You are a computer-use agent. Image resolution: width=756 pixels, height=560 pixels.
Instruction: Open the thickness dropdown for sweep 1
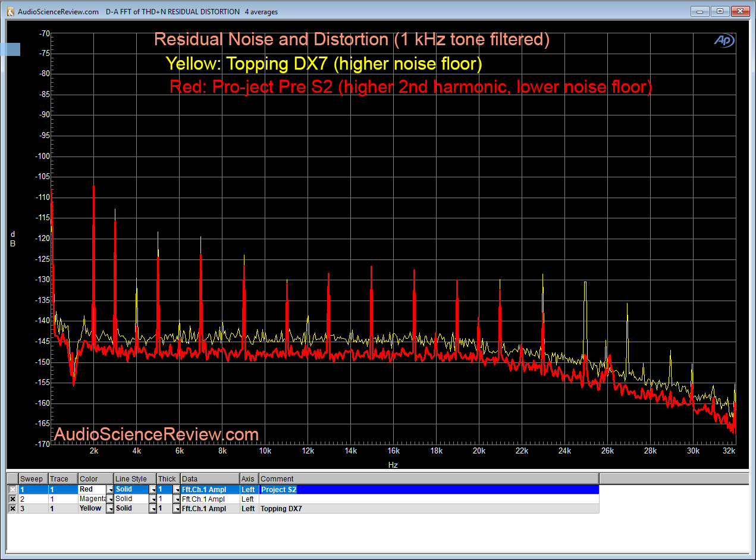177,489
